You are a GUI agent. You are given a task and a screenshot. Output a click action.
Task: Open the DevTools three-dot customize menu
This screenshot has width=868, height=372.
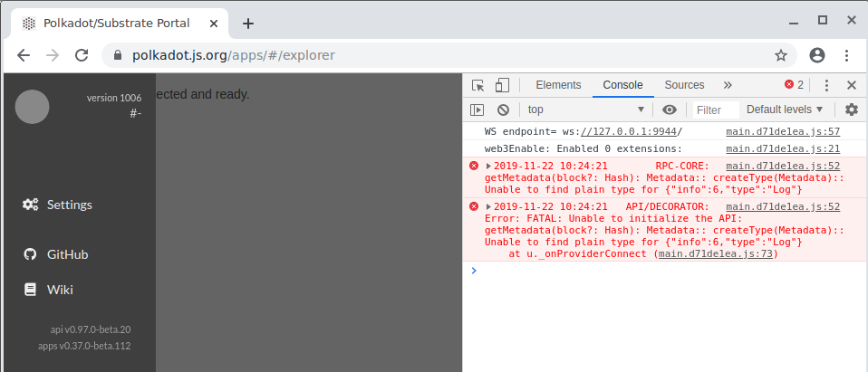tap(826, 85)
